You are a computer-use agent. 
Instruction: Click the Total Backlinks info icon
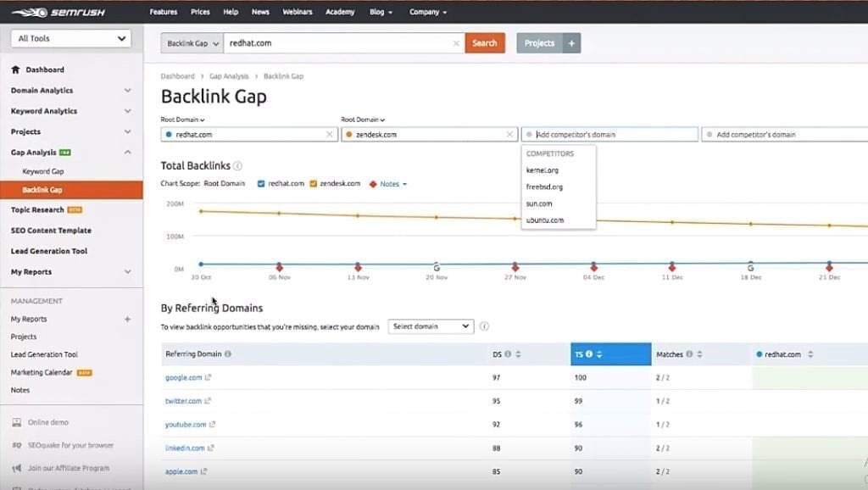pyautogui.click(x=237, y=166)
